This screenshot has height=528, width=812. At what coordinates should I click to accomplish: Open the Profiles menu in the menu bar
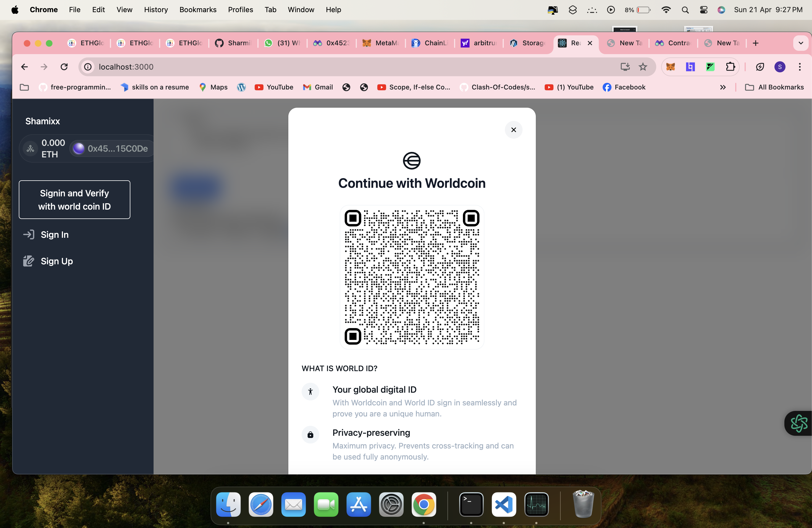click(241, 10)
